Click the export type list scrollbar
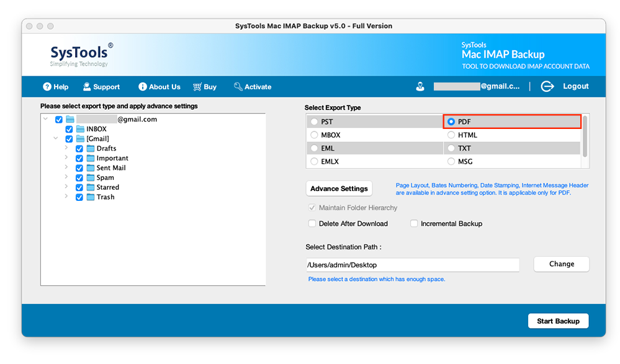The image size is (620, 364). 585,136
